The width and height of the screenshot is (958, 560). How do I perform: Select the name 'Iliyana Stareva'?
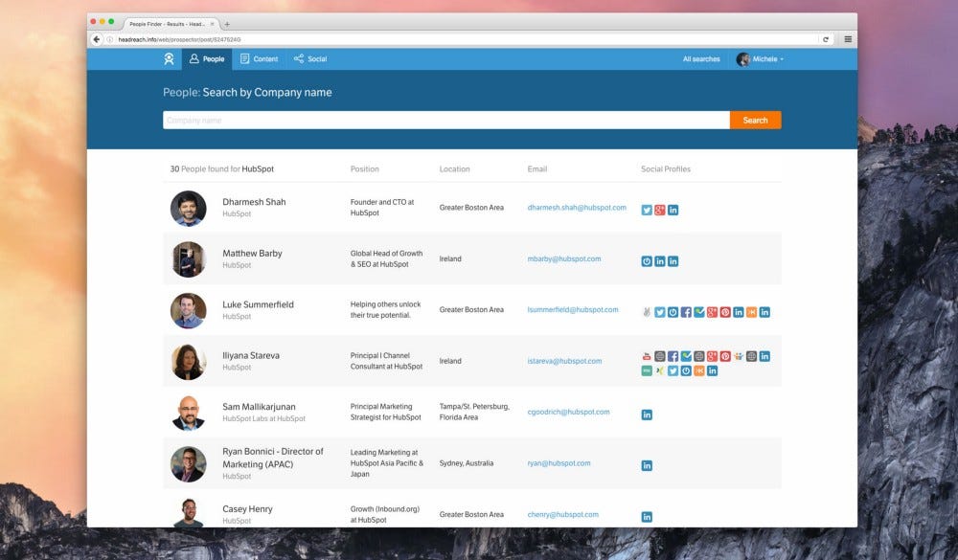(250, 355)
